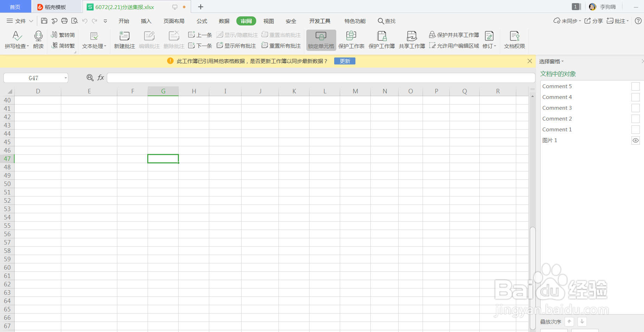644x332 pixels.
Task: Add a new document tab with plus
Action: tap(201, 7)
